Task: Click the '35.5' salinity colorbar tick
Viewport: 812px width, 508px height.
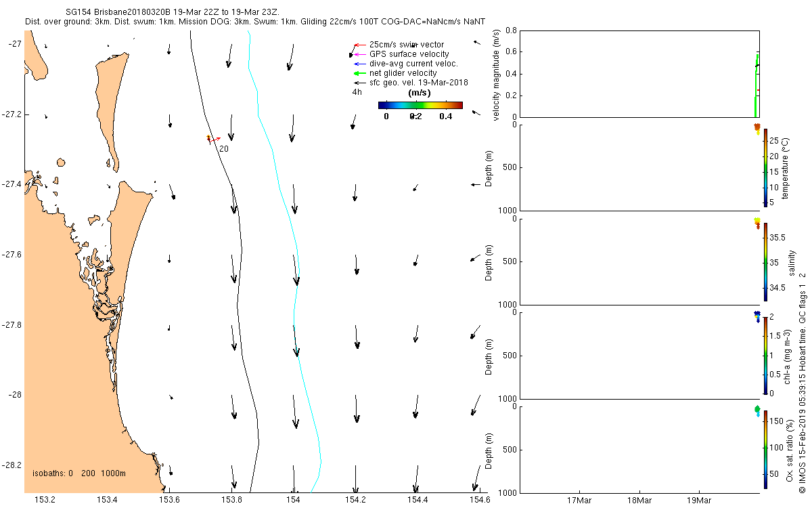Action: pyautogui.click(x=777, y=238)
